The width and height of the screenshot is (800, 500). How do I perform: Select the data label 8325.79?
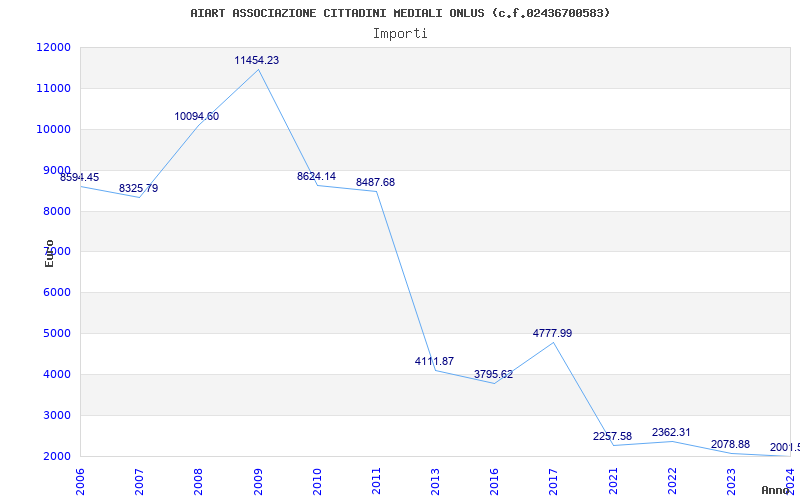(139, 188)
